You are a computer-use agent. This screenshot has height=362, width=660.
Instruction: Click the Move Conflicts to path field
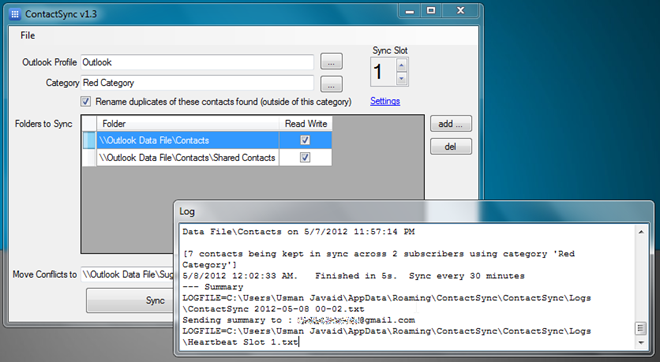pos(128,274)
